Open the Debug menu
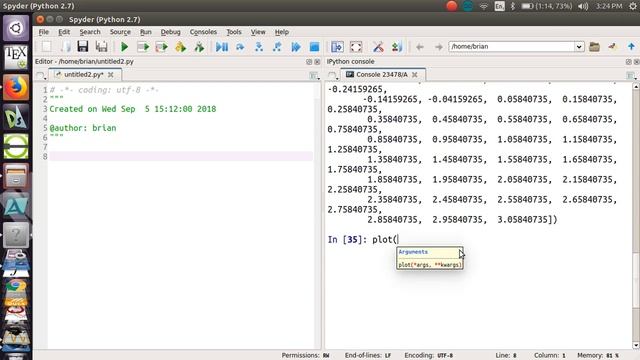Screen dimensions: 640x360 coord(170,32)
